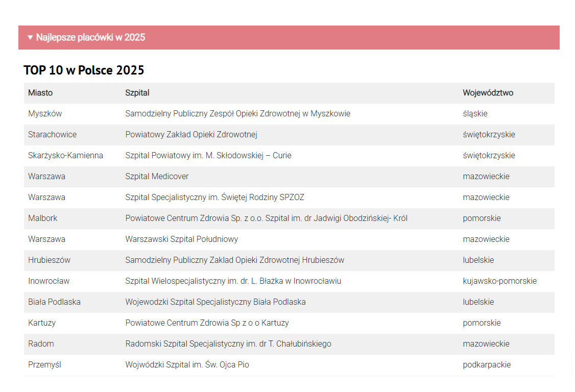
Task: Click the podkarpackie voivodeship cell
Action: (x=487, y=365)
